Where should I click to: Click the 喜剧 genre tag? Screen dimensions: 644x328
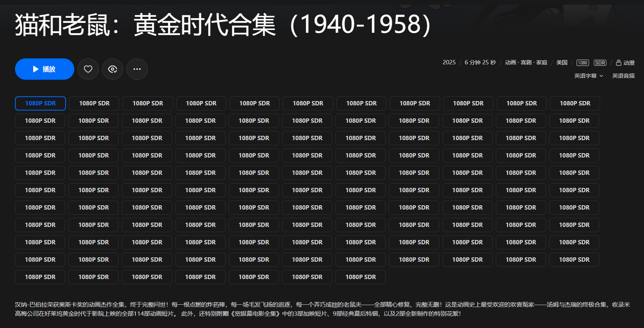pos(526,63)
